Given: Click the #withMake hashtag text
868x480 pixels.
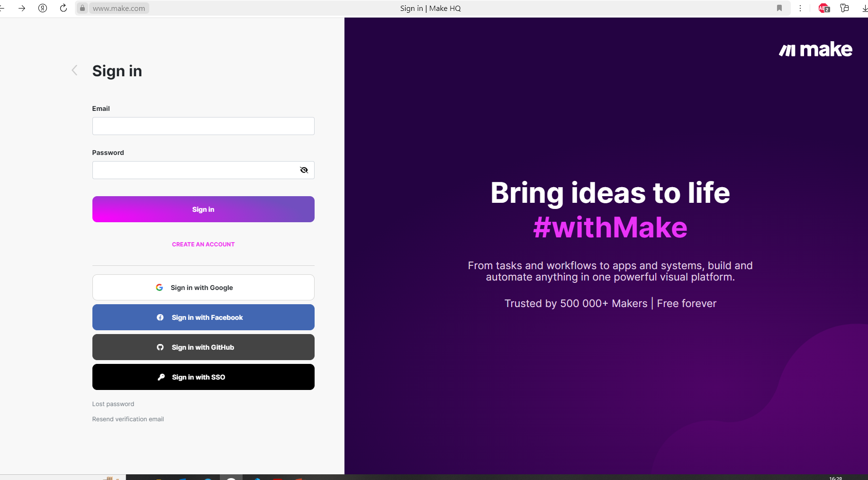Looking at the screenshot, I should [610, 227].
